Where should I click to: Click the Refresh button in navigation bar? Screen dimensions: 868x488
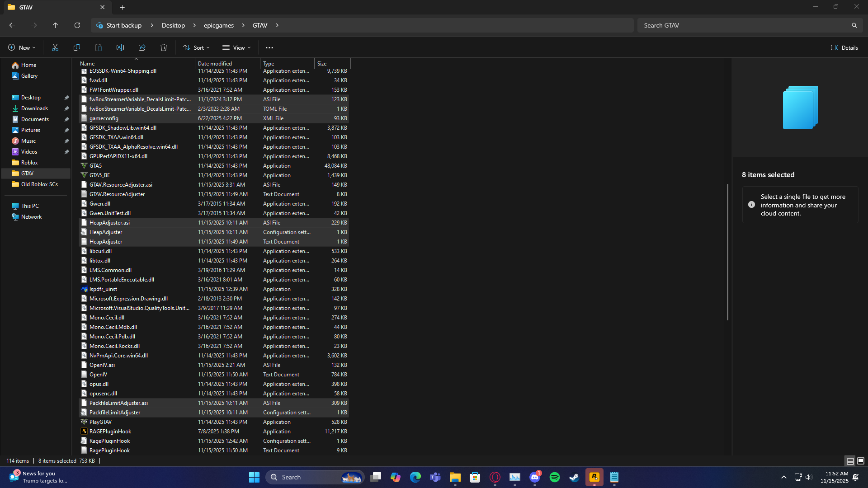coord(77,25)
